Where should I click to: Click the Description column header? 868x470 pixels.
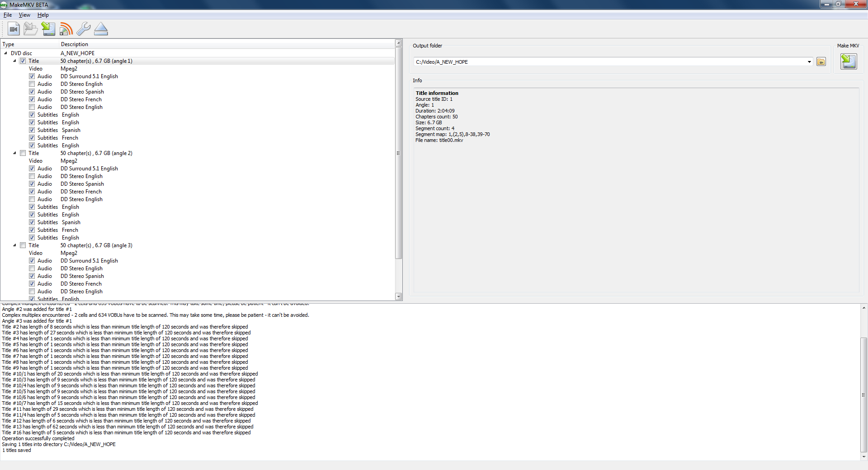tap(227, 44)
